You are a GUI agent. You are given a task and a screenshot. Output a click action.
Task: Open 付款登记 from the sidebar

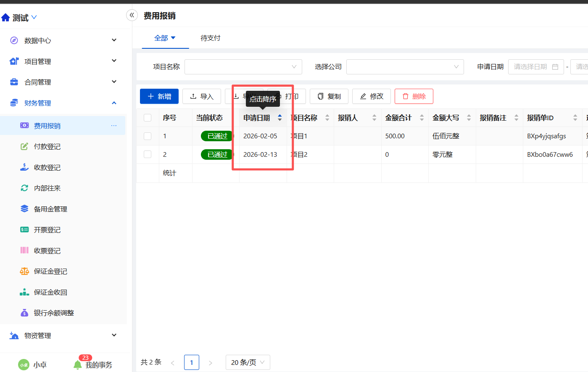[47, 147]
